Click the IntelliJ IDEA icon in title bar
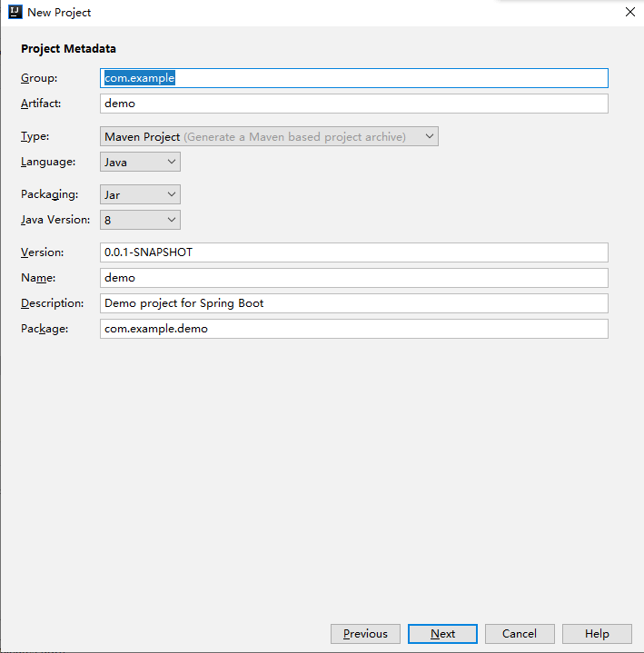The width and height of the screenshot is (644, 653). pyautogui.click(x=15, y=13)
